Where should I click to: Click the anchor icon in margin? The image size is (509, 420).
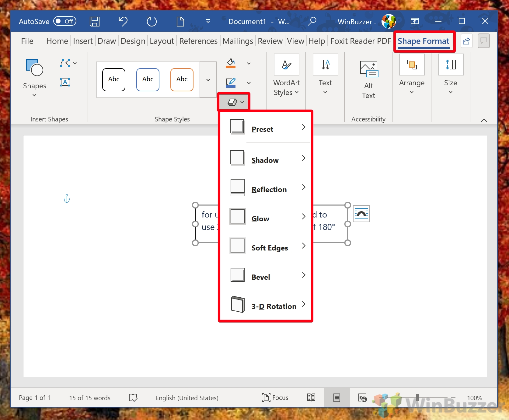(x=67, y=199)
